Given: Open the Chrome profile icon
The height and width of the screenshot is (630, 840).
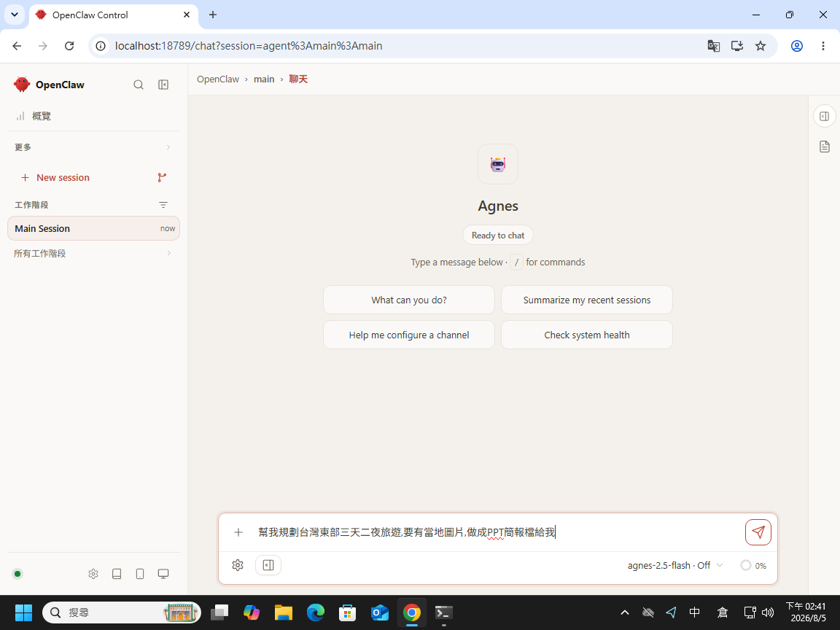Looking at the screenshot, I should (x=797, y=46).
